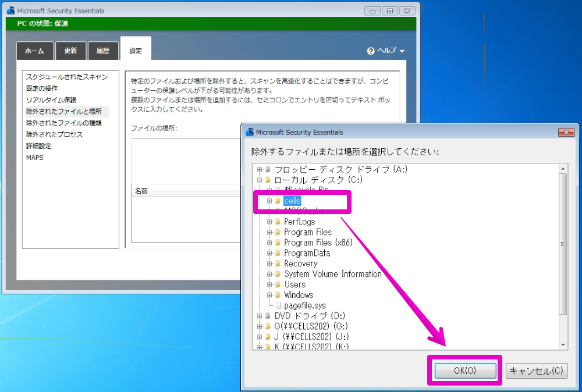Confirm with the OK(O) button
Viewport: 582px width, 392px height.
pyautogui.click(x=466, y=370)
